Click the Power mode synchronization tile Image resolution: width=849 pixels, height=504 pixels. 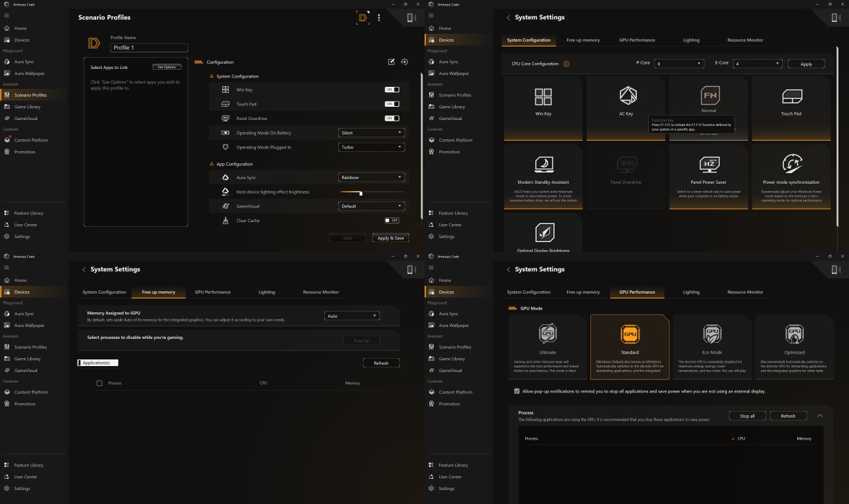(791, 177)
